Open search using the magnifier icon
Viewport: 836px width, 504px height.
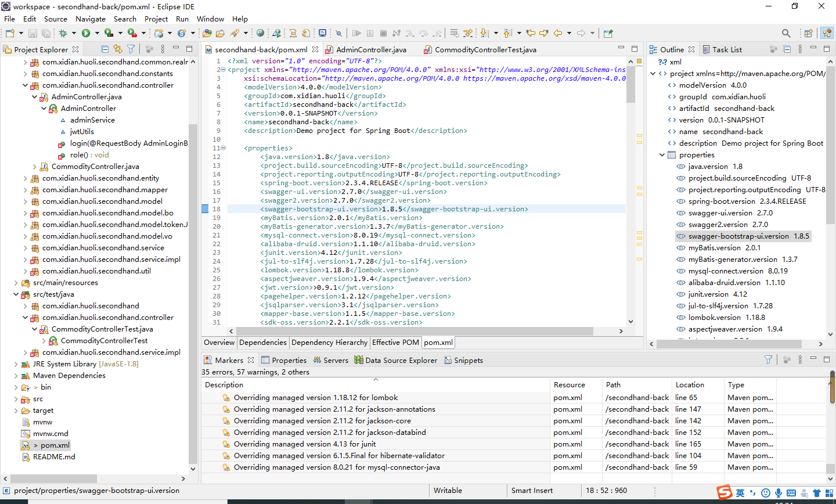click(785, 33)
